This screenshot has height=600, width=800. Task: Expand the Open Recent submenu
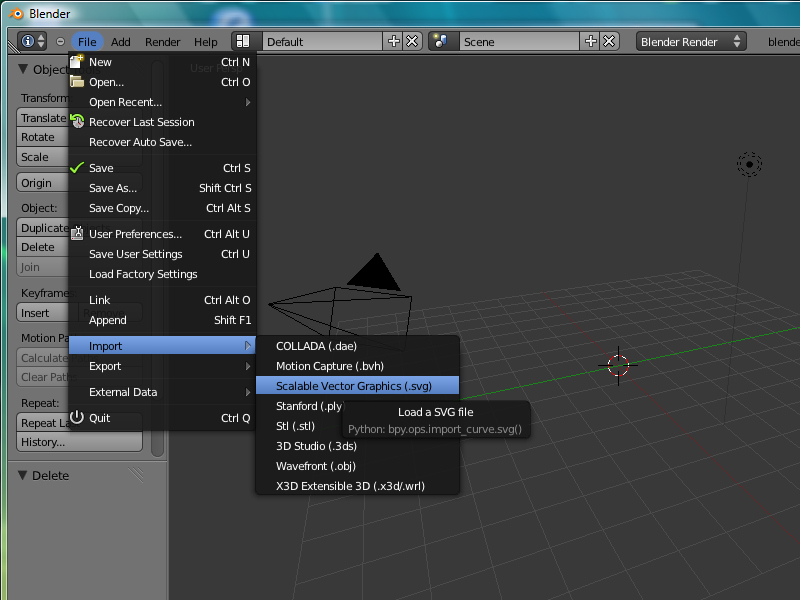(x=162, y=102)
